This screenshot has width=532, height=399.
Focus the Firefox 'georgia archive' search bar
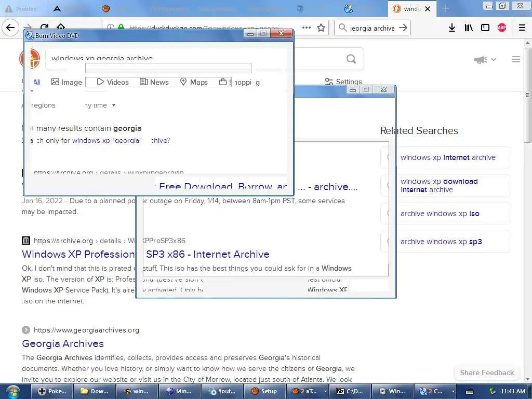point(372,28)
